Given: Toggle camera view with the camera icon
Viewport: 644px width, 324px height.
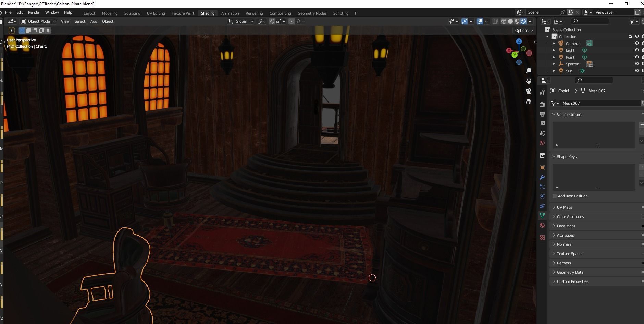Looking at the screenshot, I should point(529,91).
